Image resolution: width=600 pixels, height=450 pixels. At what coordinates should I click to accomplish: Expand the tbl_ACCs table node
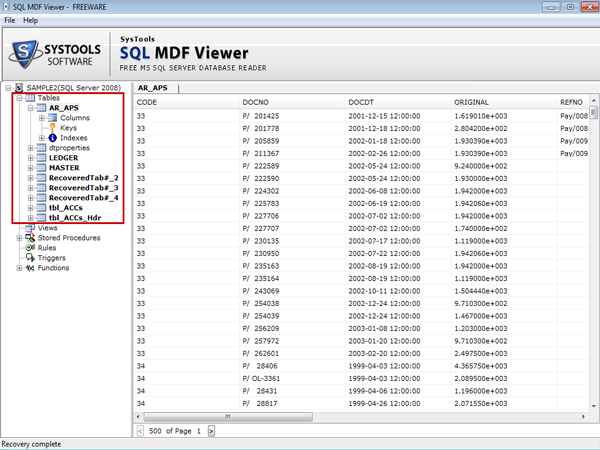click(30, 208)
